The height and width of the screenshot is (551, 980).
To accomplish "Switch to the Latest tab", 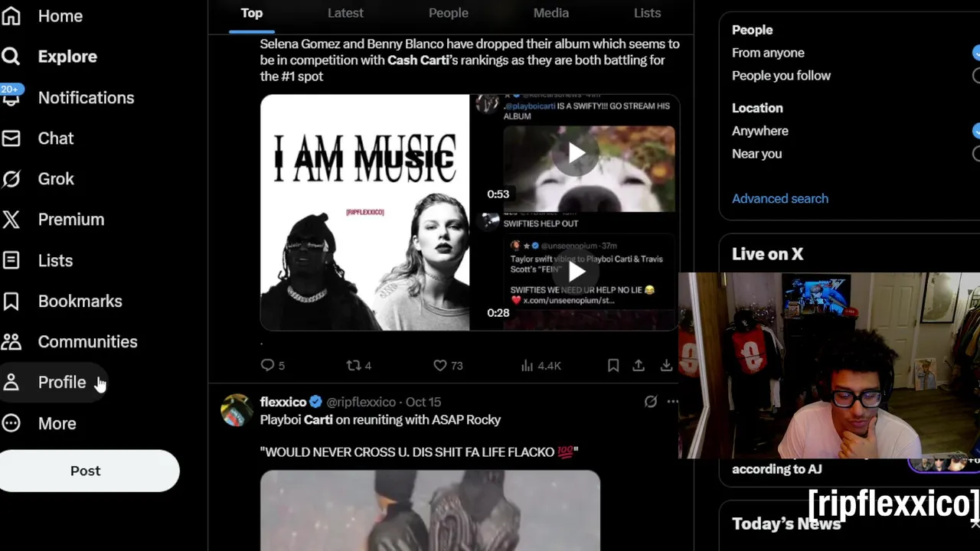I will (x=345, y=13).
